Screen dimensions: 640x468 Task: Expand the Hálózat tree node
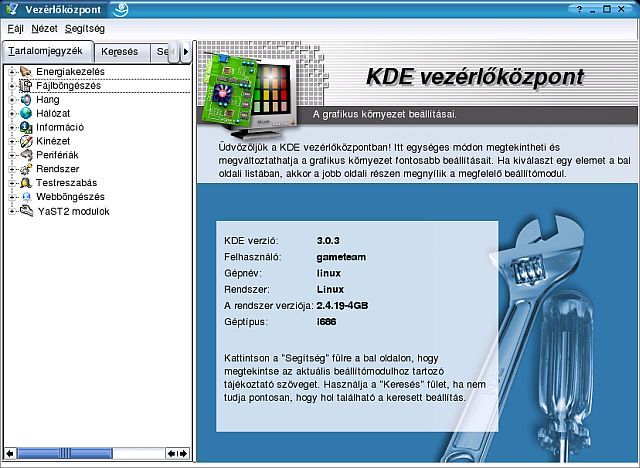[x=11, y=113]
